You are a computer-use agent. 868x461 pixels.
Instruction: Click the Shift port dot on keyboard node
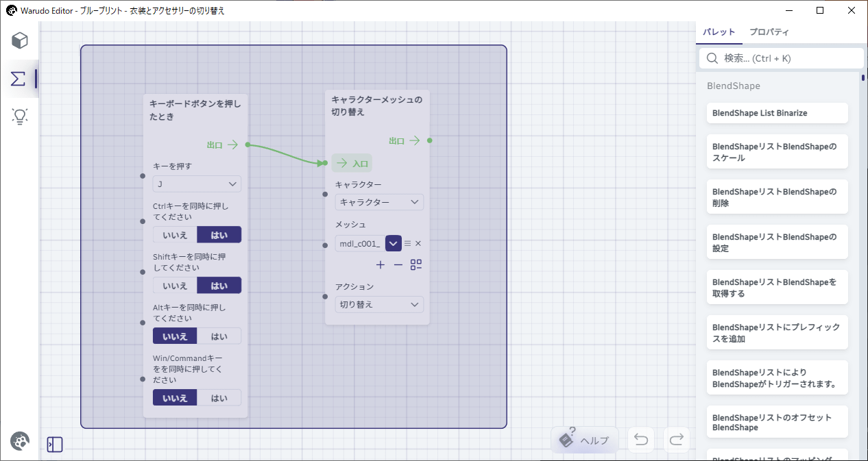143,272
